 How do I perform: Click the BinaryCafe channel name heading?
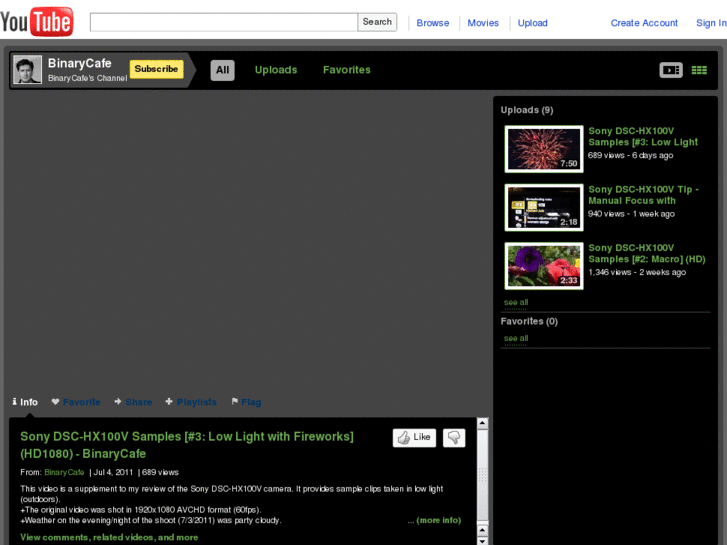[79, 63]
